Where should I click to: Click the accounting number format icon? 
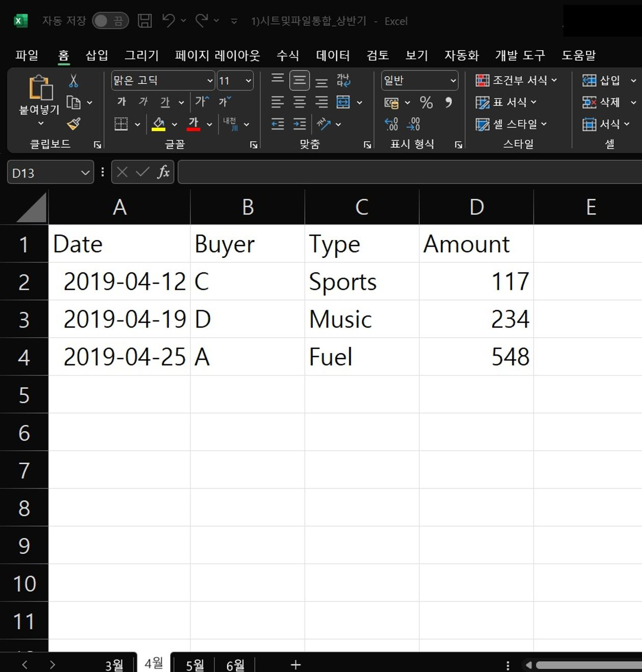coord(391,103)
